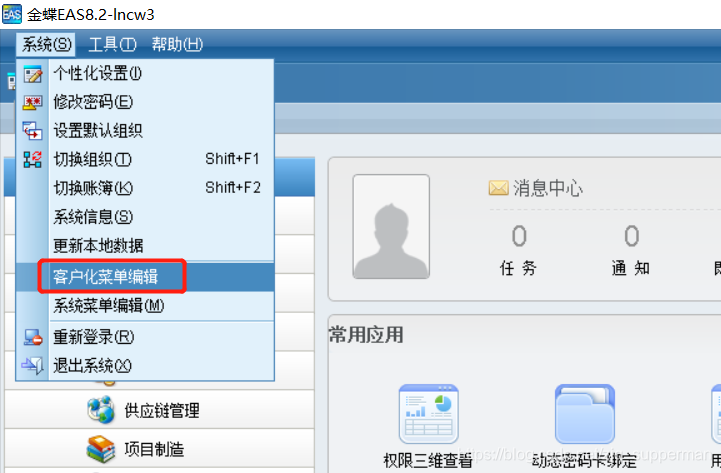Open 系统信息(S) from the menu
721x473 pixels.
[145, 217]
